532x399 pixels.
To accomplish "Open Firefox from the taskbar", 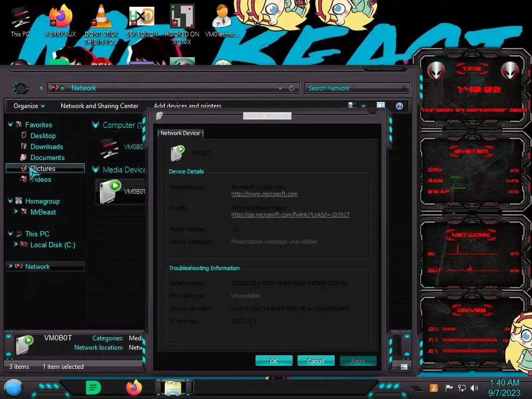I will click(x=134, y=388).
